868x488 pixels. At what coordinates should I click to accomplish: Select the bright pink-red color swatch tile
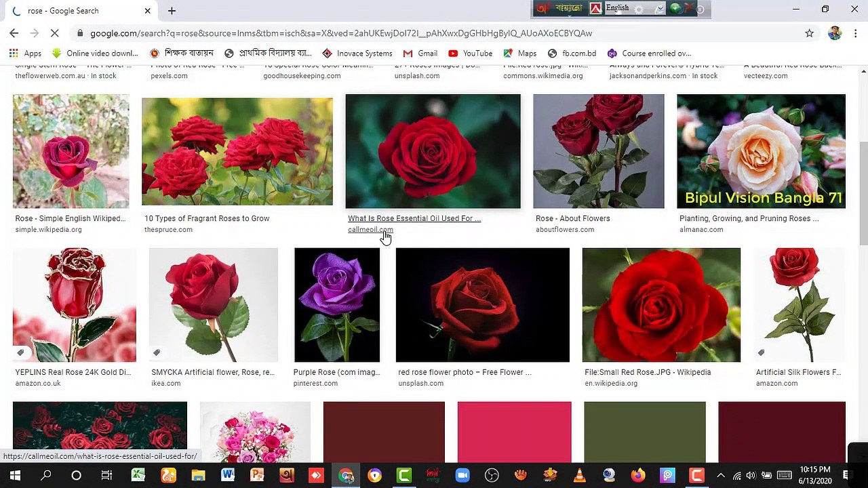pos(514,432)
